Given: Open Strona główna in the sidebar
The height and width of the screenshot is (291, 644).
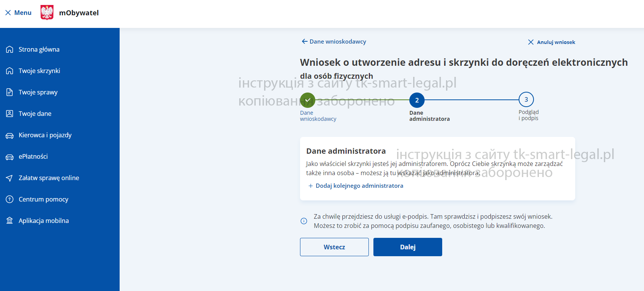Looking at the screenshot, I should tap(39, 49).
